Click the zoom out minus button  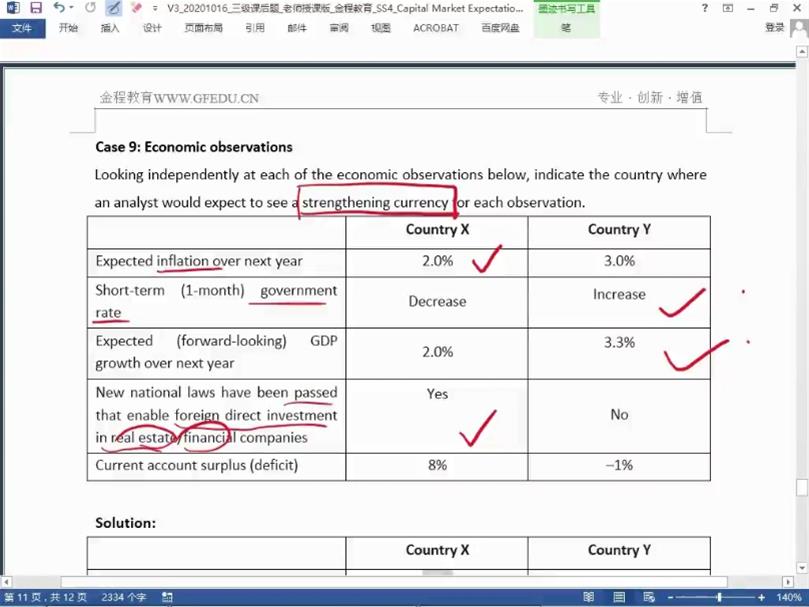671,597
